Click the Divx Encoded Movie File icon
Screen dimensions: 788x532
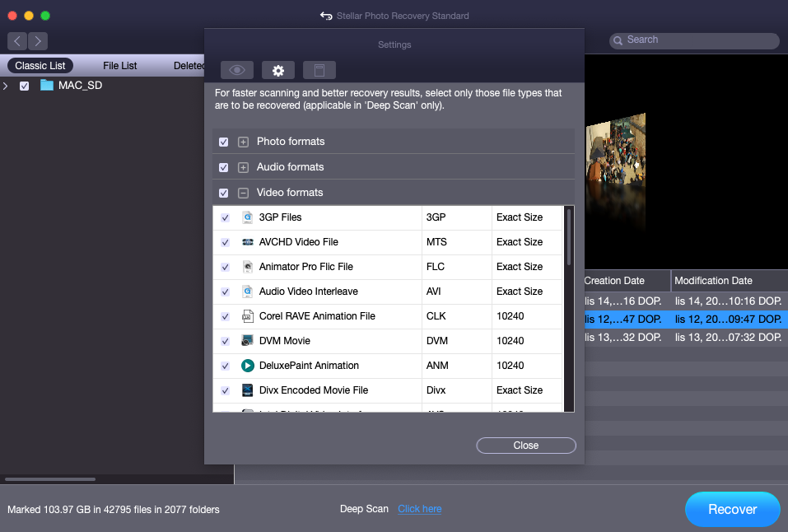[247, 390]
